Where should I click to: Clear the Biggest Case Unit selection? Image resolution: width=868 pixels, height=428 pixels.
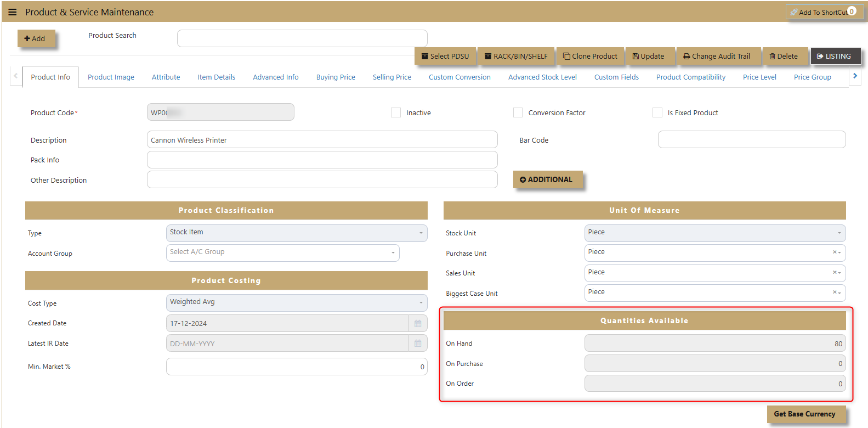(x=835, y=292)
